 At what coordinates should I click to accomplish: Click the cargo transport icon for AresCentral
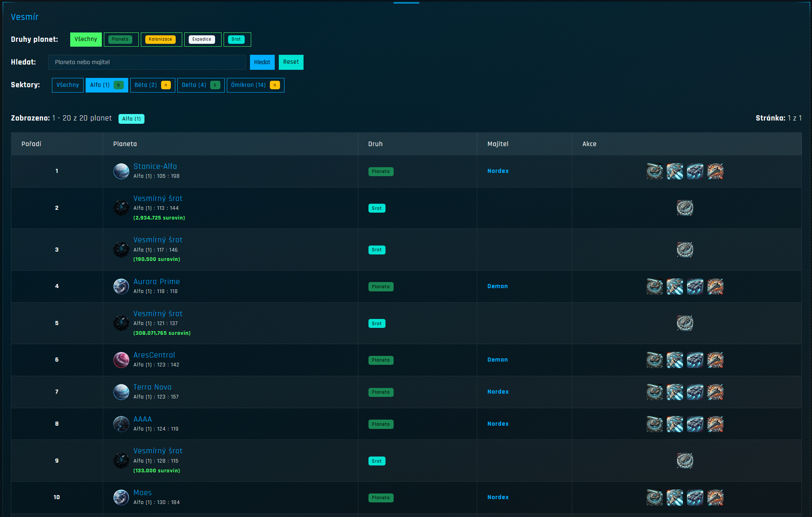(695, 360)
